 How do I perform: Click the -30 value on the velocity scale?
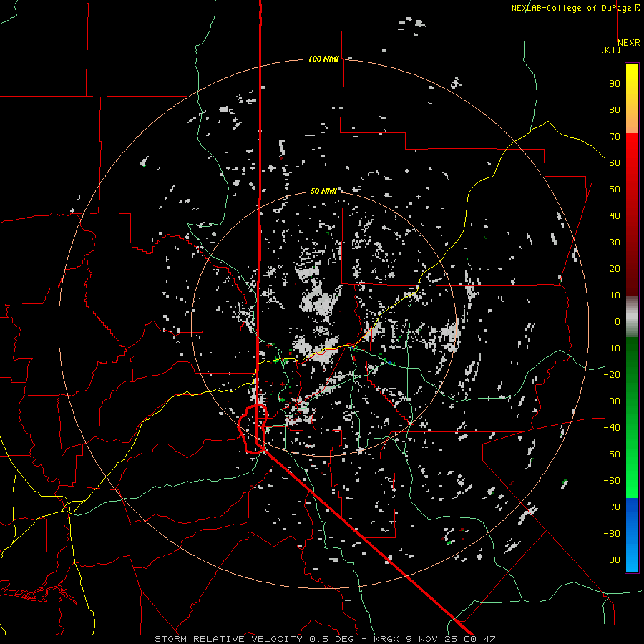pyautogui.click(x=612, y=401)
